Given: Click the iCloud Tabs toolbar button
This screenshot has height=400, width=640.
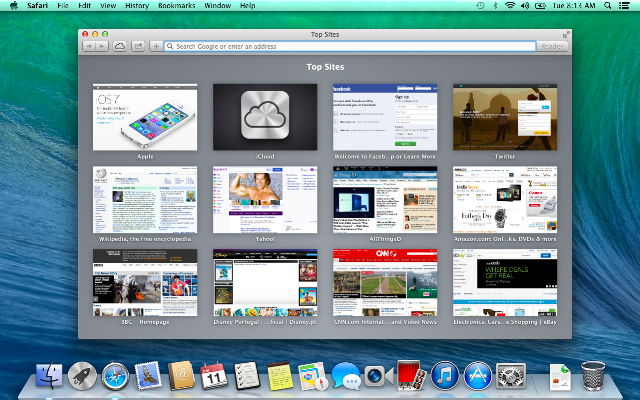Looking at the screenshot, I should [x=120, y=47].
